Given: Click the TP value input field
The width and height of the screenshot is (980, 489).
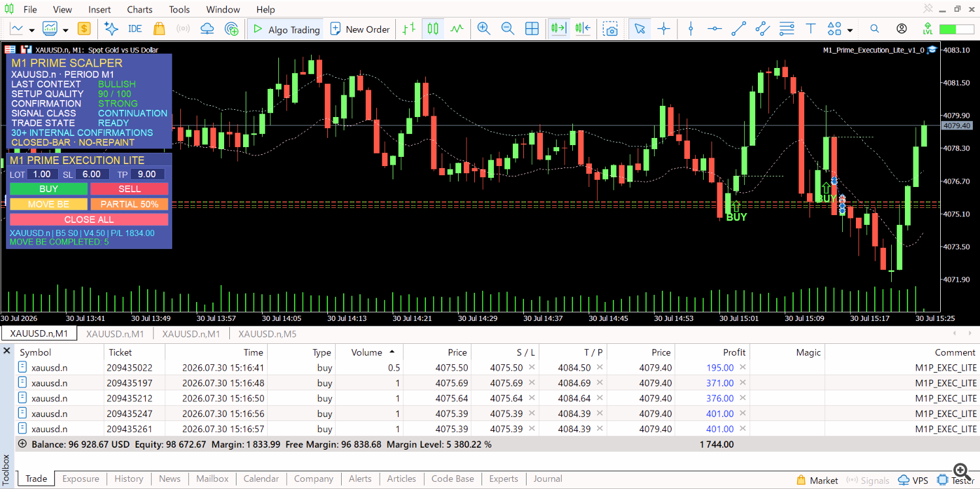Looking at the screenshot, I should click(x=147, y=174).
